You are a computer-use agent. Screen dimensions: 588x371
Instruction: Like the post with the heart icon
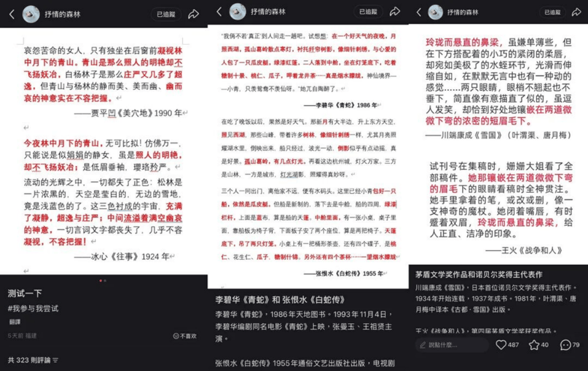(501, 345)
